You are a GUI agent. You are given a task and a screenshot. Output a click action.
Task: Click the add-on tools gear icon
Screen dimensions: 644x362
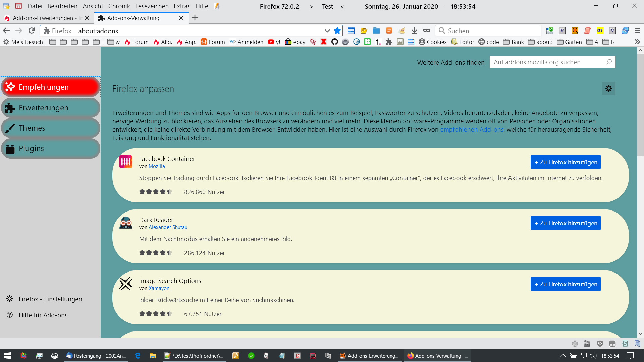coord(608,88)
